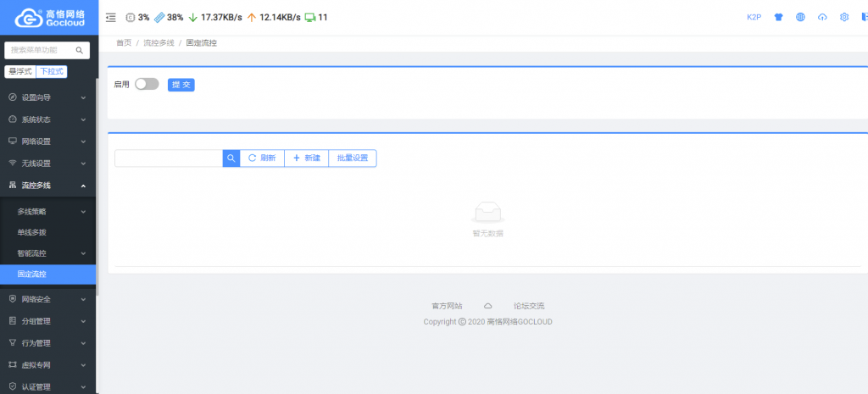This screenshot has width=868, height=394.
Task: Click the cloud icon in the footer
Action: pyautogui.click(x=487, y=305)
